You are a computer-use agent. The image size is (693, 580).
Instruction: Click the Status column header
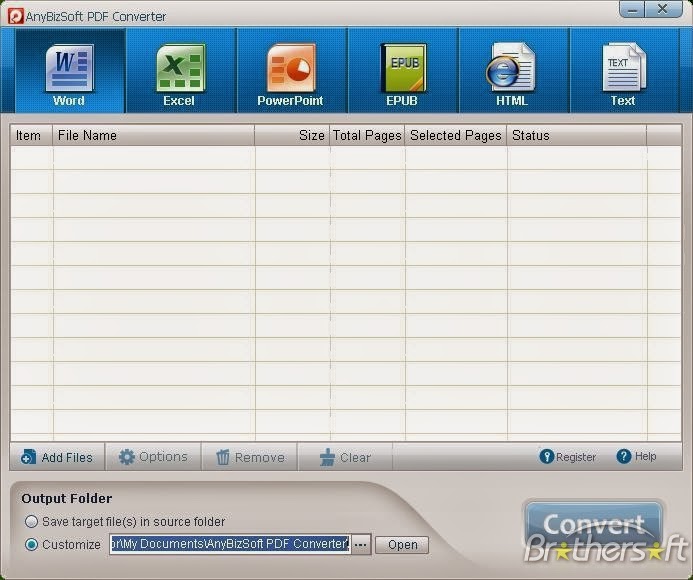(577, 135)
